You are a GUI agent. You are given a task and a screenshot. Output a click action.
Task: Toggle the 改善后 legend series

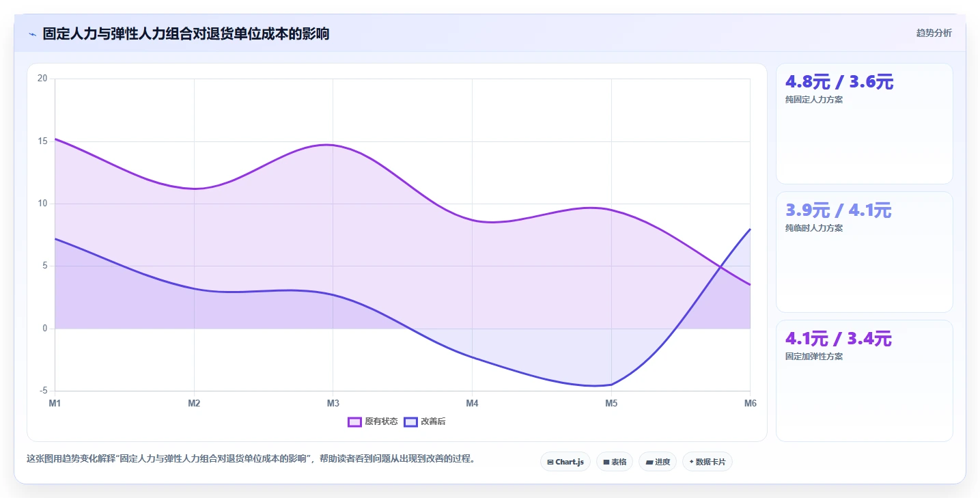click(x=425, y=421)
